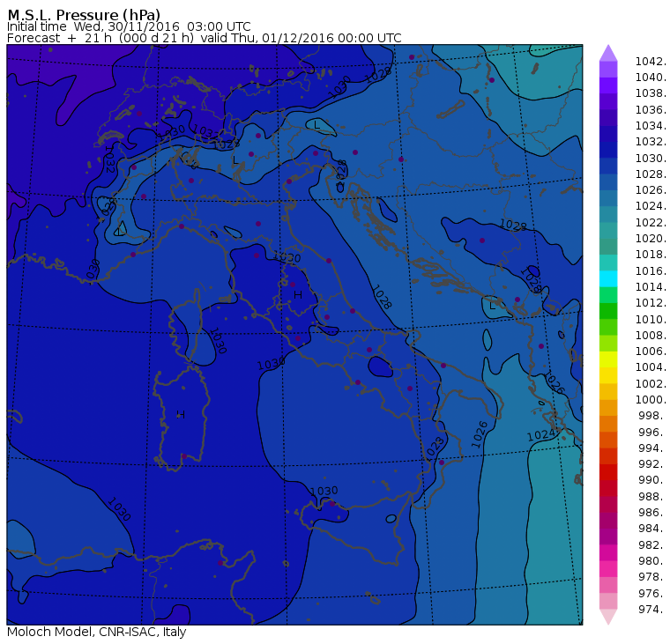Click the '1022.' legend label
This screenshot has width=670, height=644.
click(x=651, y=223)
